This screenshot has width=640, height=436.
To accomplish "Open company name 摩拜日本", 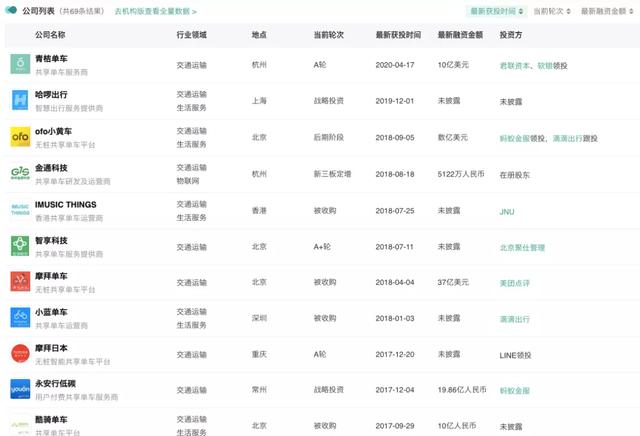I will tap(51, 348).
